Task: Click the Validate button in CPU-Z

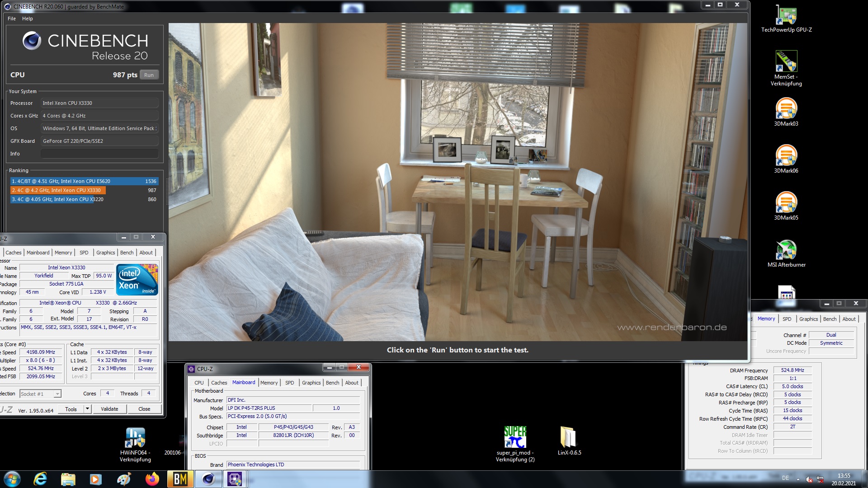Action: [109, 409]
